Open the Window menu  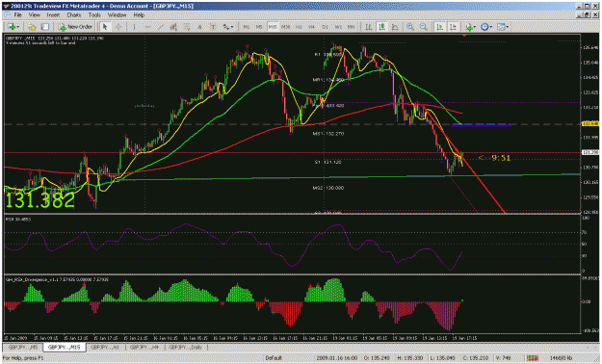point(117,15)
